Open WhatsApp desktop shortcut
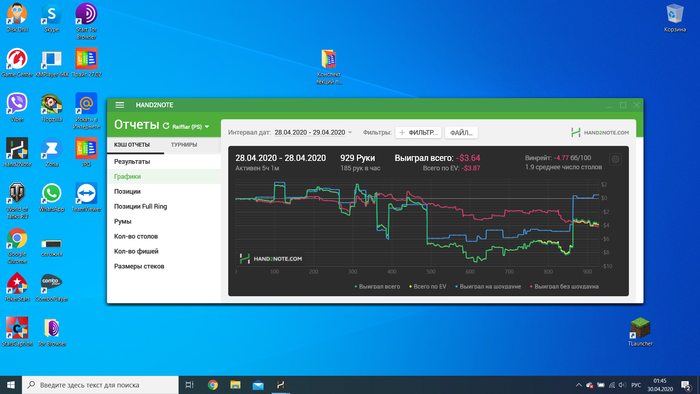700x394 pixels. [51, 197]
